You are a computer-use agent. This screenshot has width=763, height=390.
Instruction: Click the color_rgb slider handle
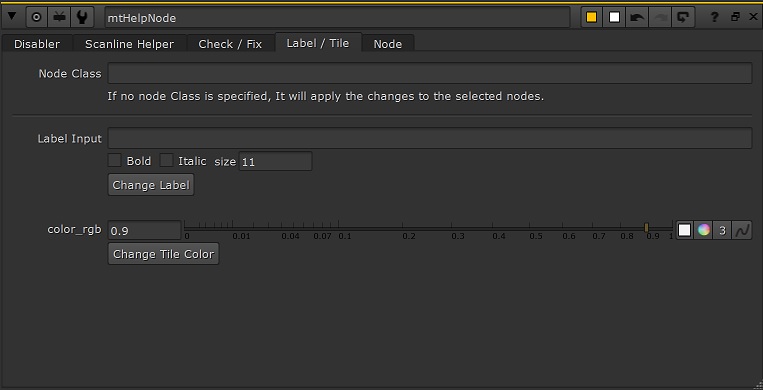point(646,227)
